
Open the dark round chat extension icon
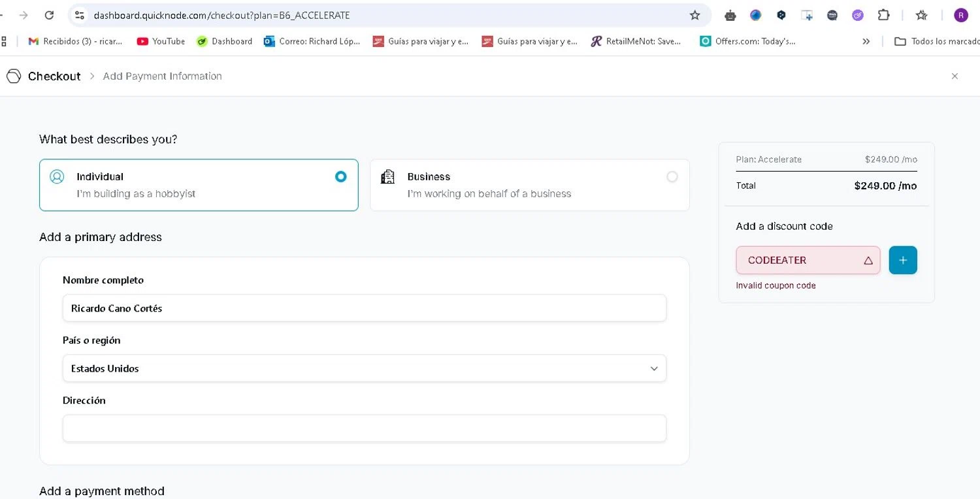point(832,15)
